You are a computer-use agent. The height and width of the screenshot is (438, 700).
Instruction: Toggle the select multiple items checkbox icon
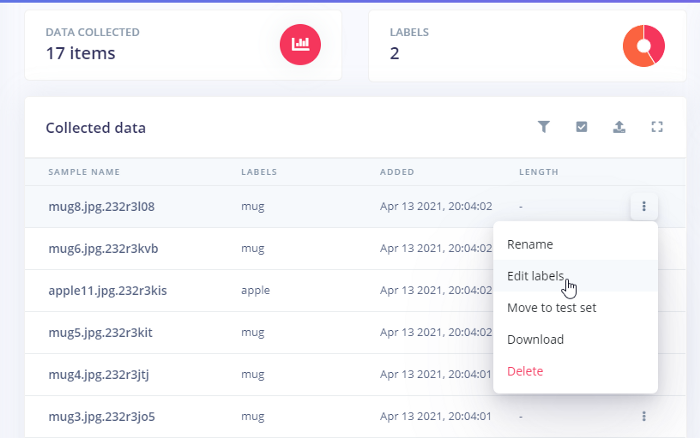point(581,127)
